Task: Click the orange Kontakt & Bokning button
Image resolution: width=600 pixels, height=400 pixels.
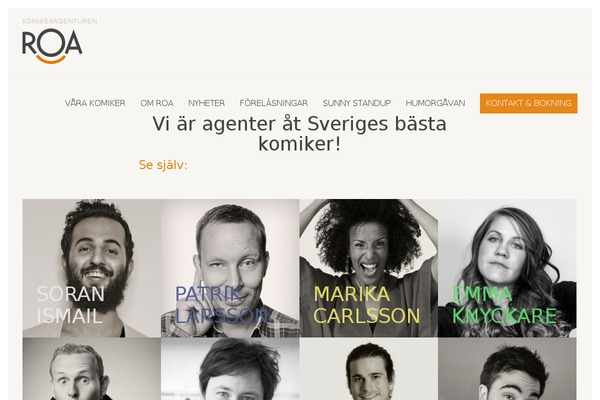Action: tap(528, 103)
